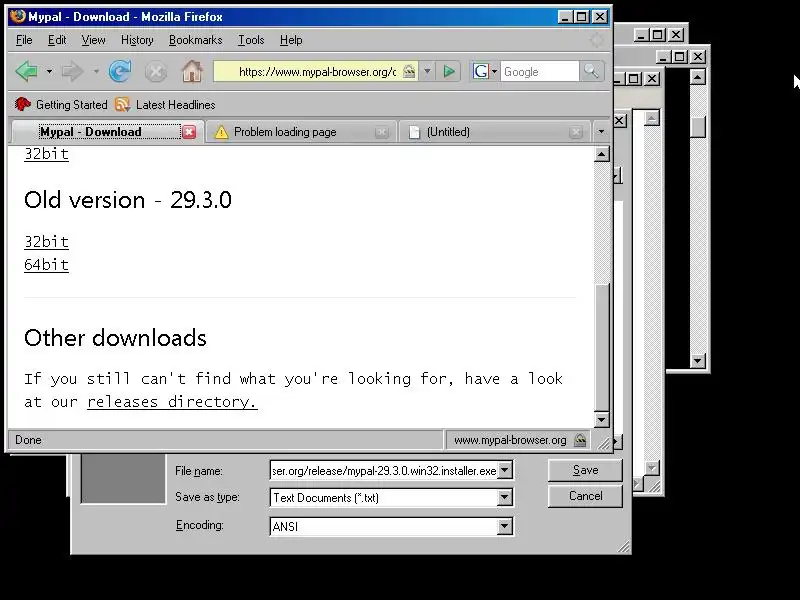Click the Google search engine icon
This screenshot has width=800, height=600.
coord(481,71)
